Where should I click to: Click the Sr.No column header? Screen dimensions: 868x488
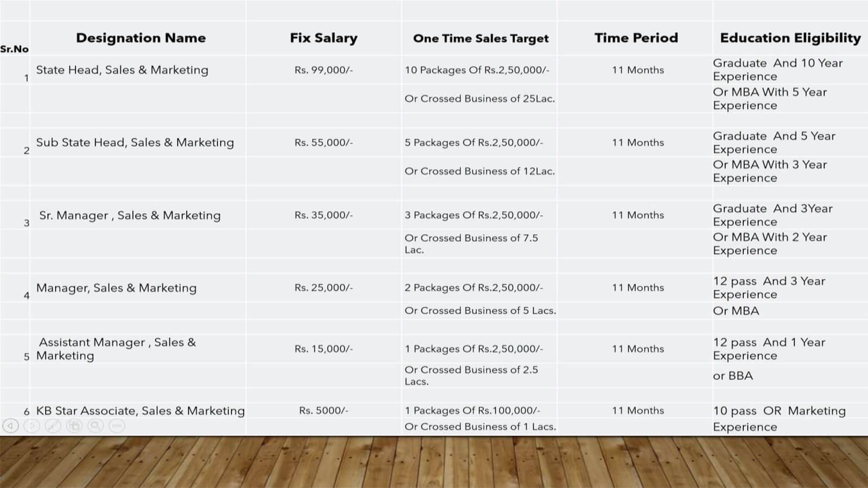point(15,49)
